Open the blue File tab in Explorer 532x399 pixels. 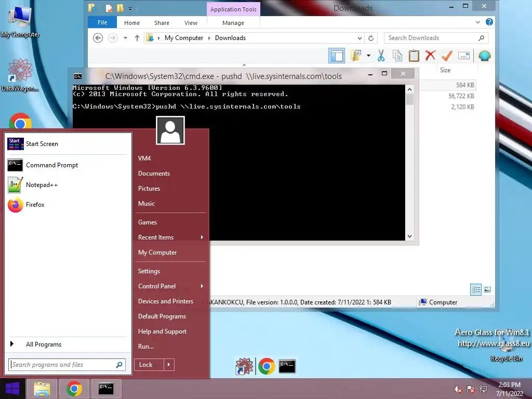point(102,22)
